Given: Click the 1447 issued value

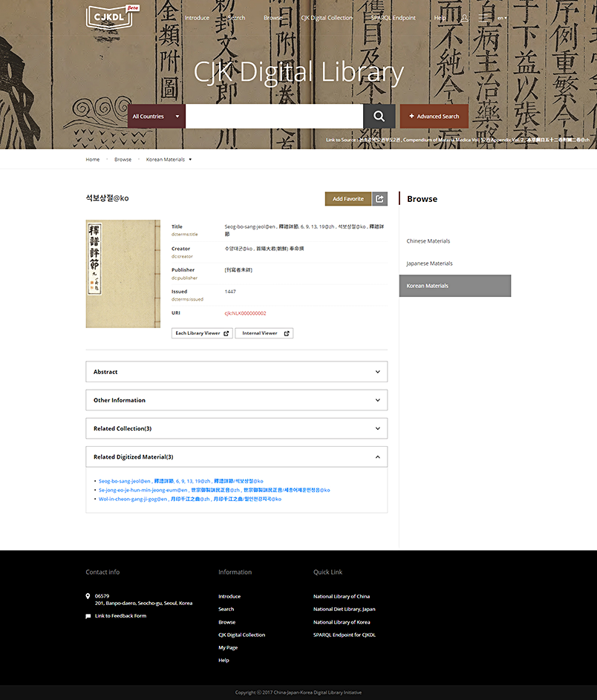Looking at the screenshot, I should tap(230, 292).
